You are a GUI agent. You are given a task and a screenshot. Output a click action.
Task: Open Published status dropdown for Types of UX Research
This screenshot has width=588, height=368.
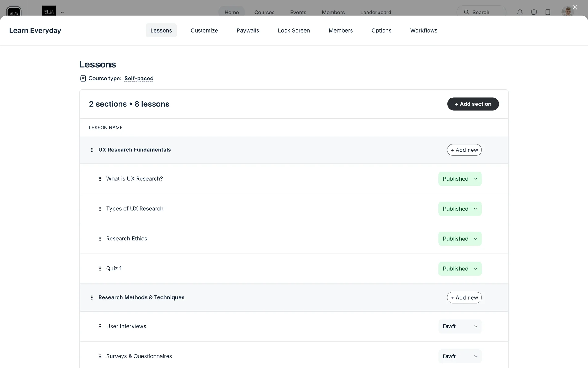coord(460,209)
